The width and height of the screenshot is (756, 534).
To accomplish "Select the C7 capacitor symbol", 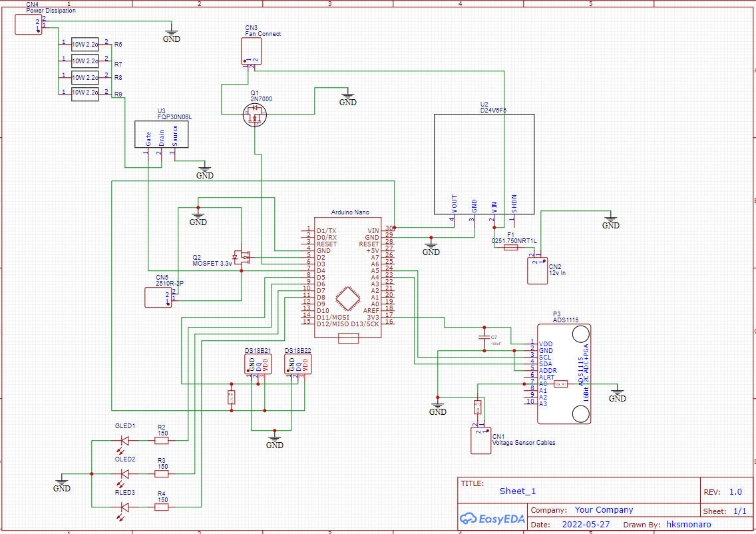I will 484,338.
